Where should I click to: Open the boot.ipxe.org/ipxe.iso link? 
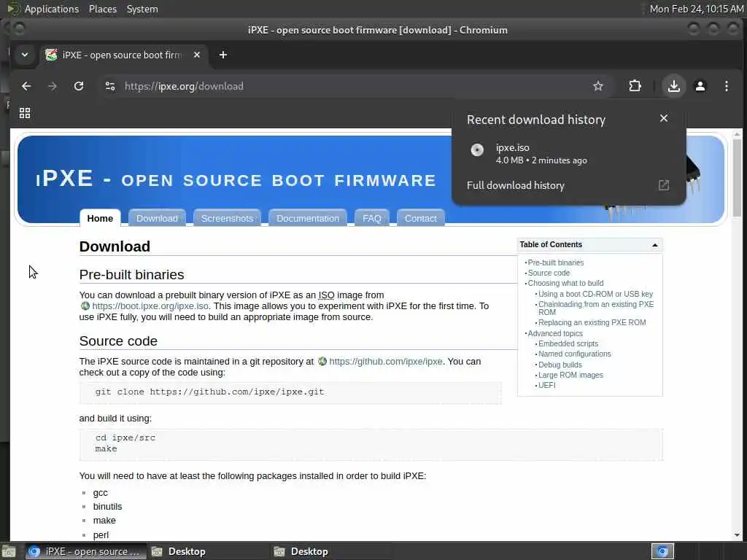click(150, 306)
